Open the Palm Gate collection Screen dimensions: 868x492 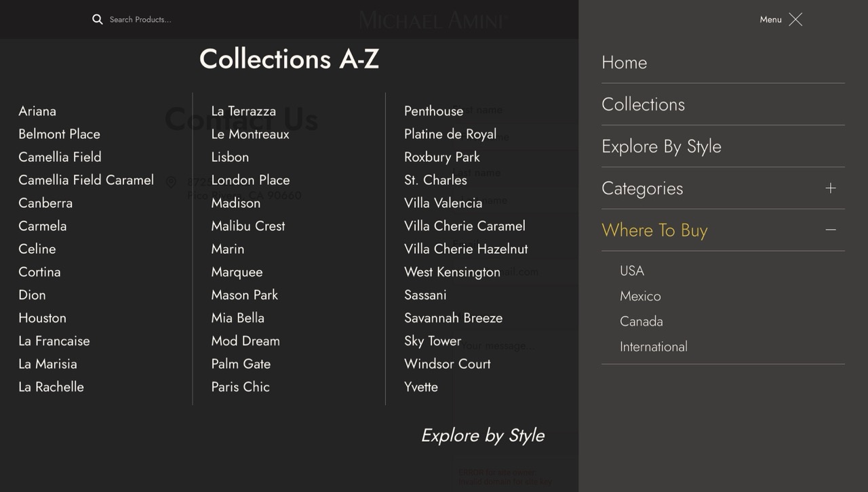coord(241,365)
